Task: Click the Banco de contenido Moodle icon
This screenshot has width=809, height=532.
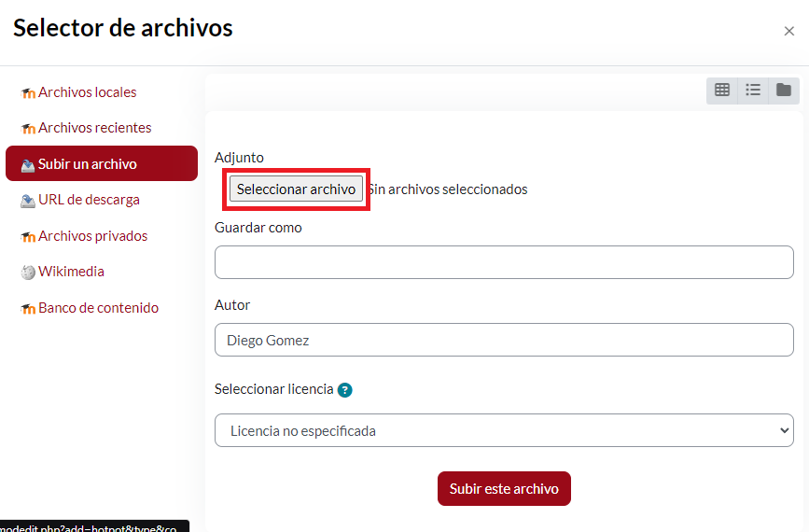Action: [28, 309]
